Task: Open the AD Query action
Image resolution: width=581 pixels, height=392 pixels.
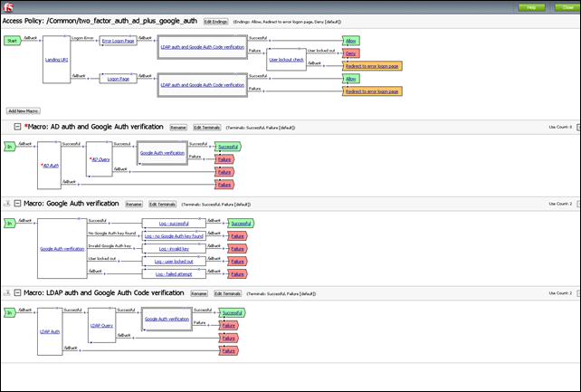Action: click(x=100, y=159)
